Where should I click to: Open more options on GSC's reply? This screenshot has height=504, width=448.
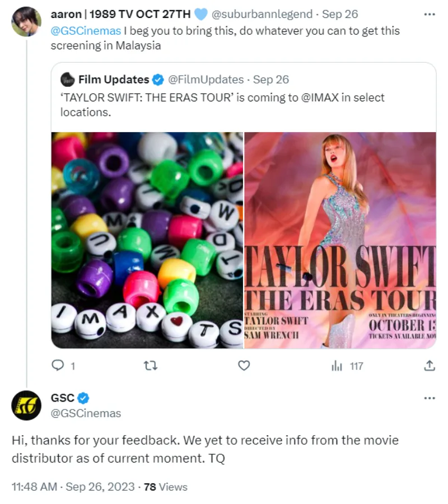point(430,398)
